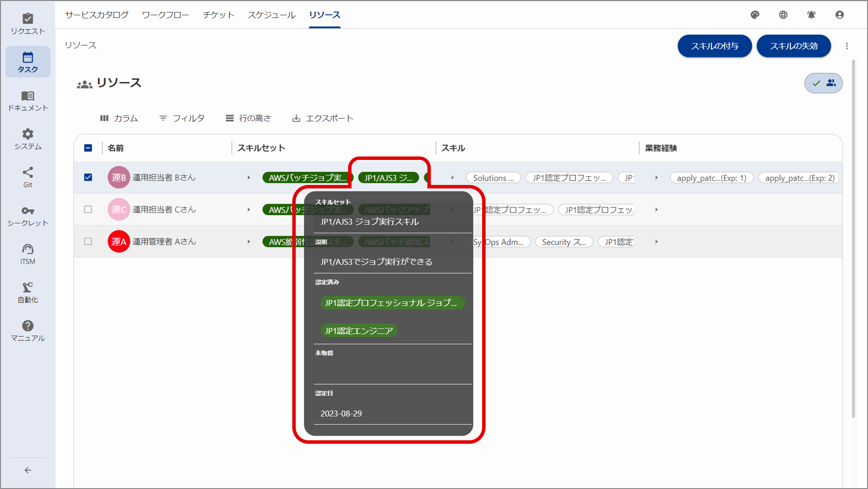Open the notifications bell icon
The image size is (868, 489).
[811, 15]
